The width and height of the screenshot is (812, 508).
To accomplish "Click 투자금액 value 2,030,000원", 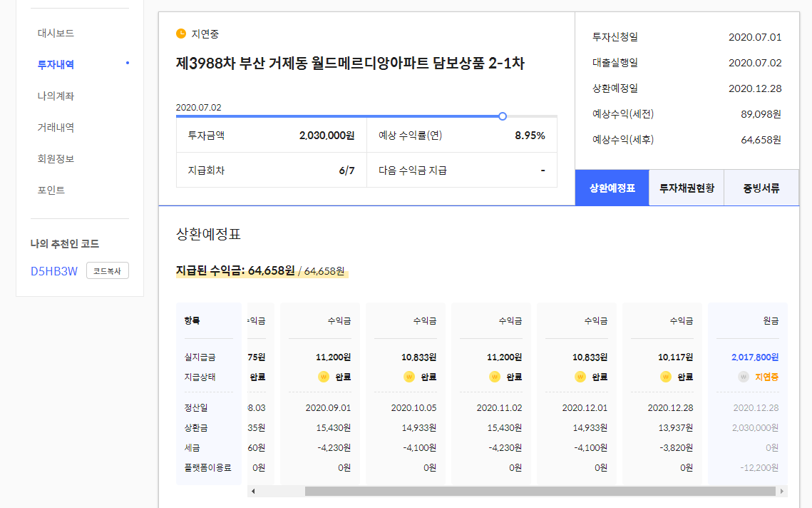I will (327, 136).
